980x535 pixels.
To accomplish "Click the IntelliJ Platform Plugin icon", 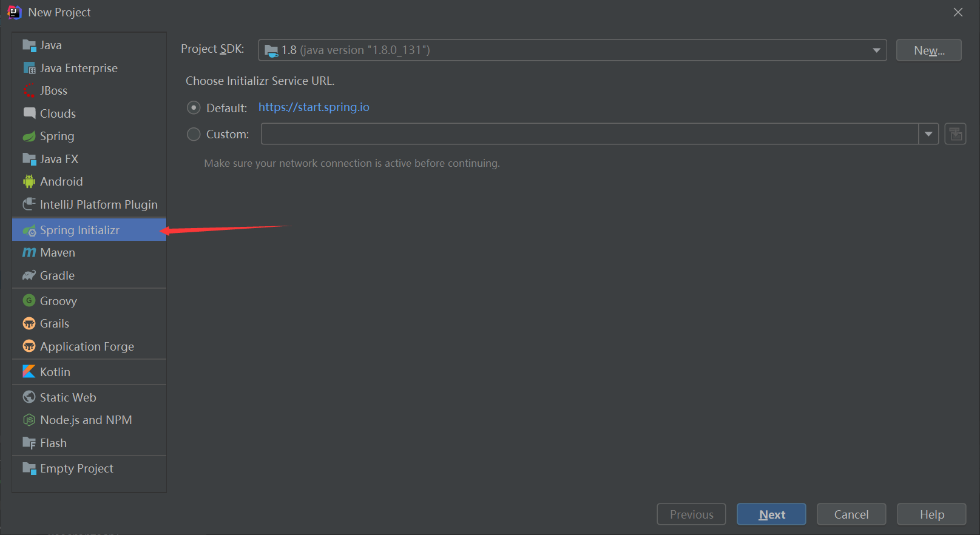I will (x=29, y=204).
